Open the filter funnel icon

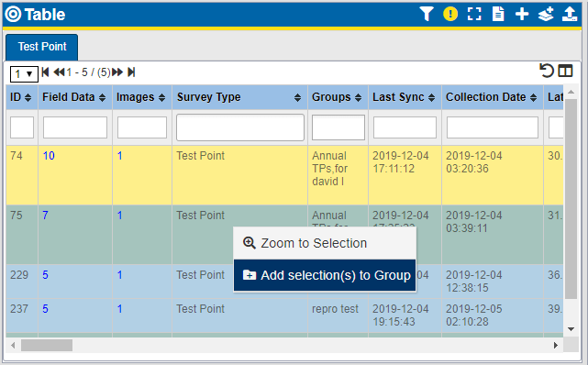click(x=427, y=15)
